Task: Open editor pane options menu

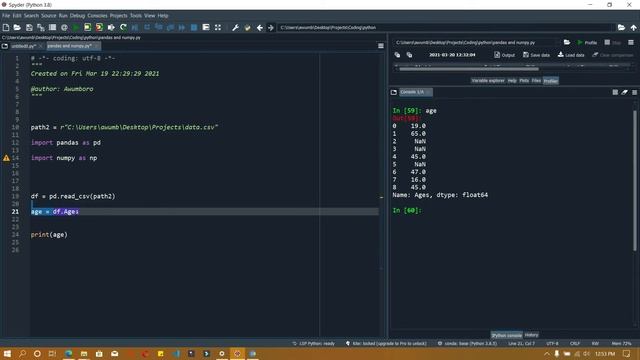Action: tap(381, 46)
